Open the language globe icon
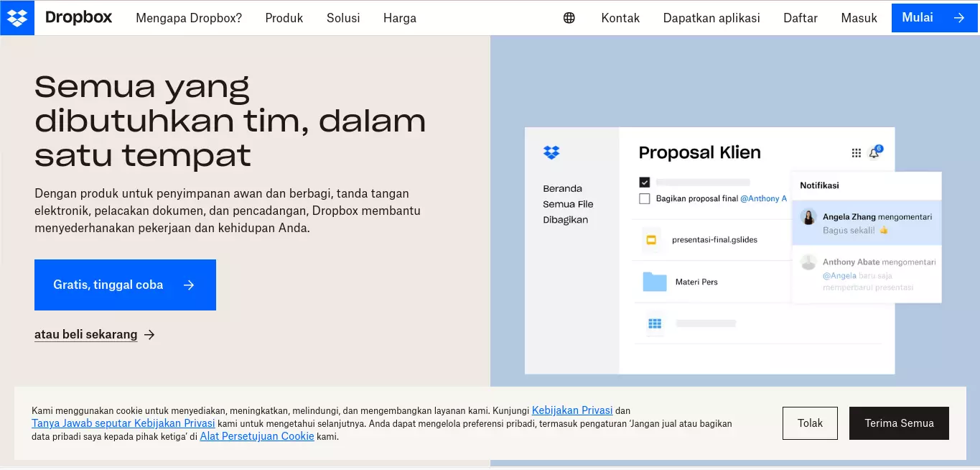Viewport: 980px width, 470px height. pyautogui.click(x=569, y=18)
